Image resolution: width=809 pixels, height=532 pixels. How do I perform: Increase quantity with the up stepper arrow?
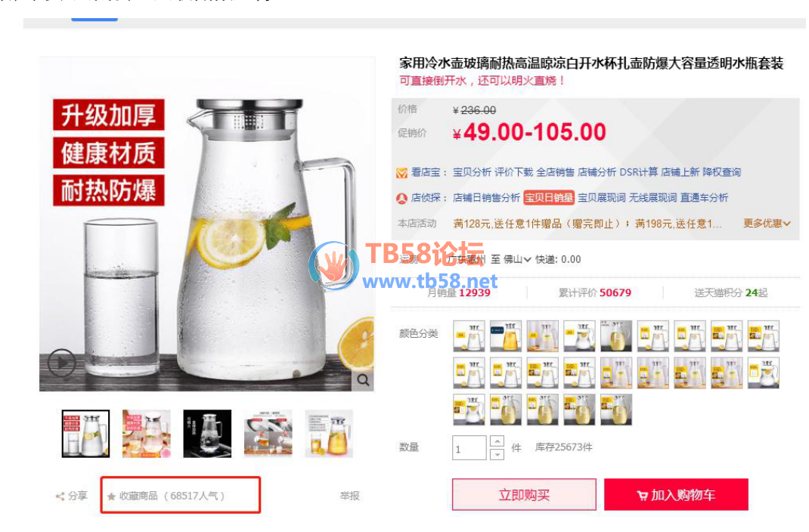tap(497, 441)
